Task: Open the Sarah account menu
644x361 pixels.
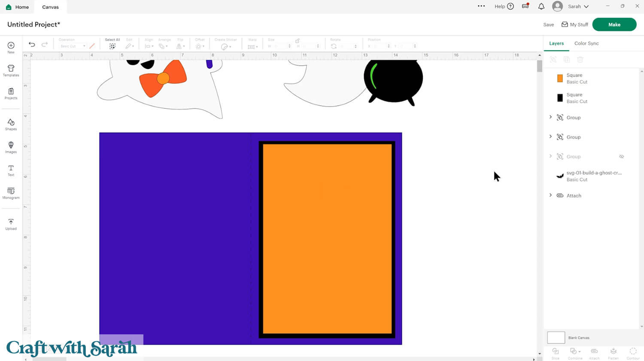Action: pos(571,6)
